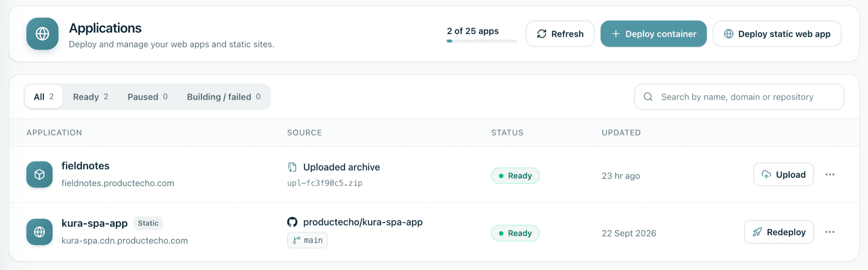Click the Applications globe header icon
This screenshot has height=270, width=868.
pyautogui.click(x=42, y=34)
